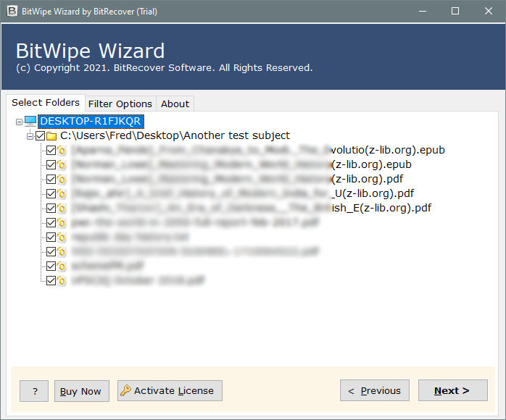This screenshot has width=506, height=420.
Task: Collapse the DESKTOP-R1FJKQR tree node
Action: 19,122
